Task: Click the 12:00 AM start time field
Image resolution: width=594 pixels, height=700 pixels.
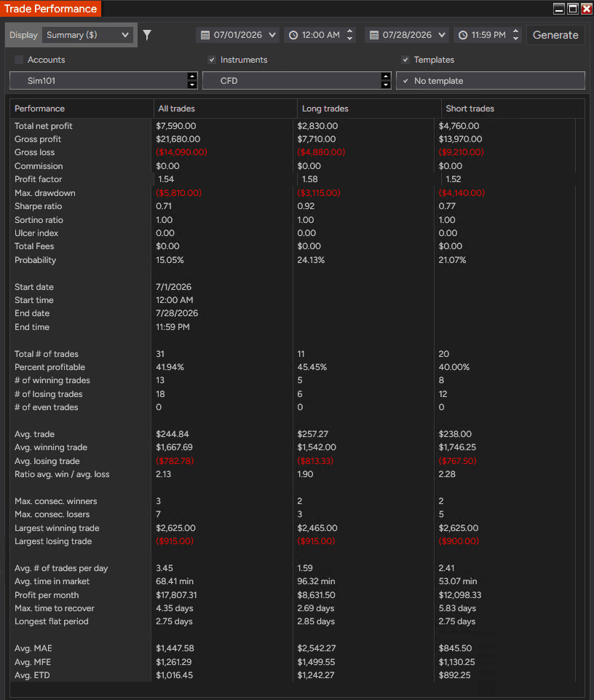Action: tap(320, 35)
